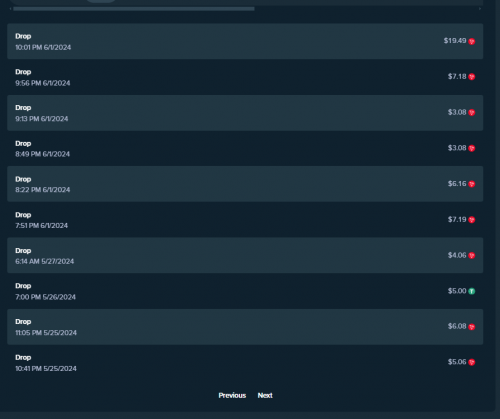The width and height of the screenshot is (500, 419).
Task: Click the $3.08 amount in the 9:13 PM row
Action: click(457, 112)
